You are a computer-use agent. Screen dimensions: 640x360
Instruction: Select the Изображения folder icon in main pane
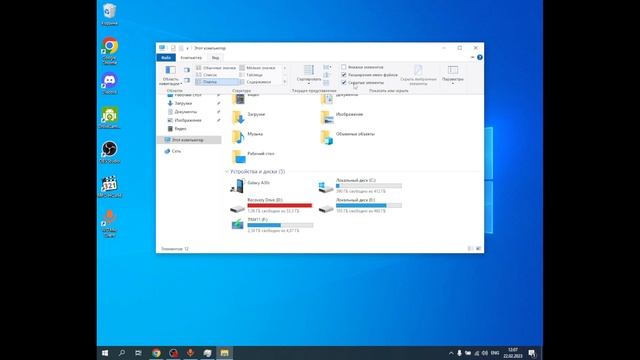pyautogui.click(x=327, y=117)
